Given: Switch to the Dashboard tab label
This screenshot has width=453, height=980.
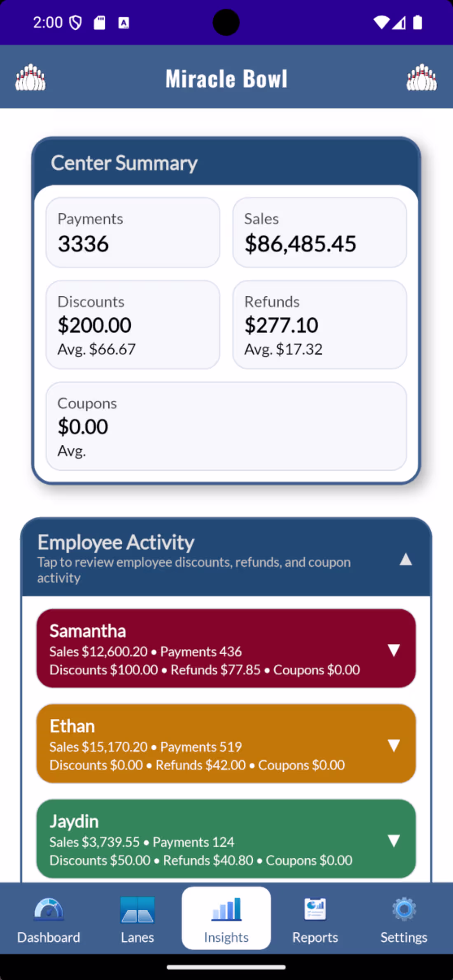Looking at the screenshot, I should click(49, 937).
